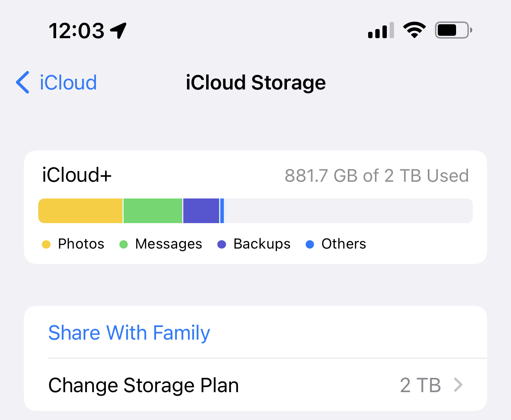Tap the yellow Photos storage bar segment
This screenshot has height=420, width=511.
80,211
